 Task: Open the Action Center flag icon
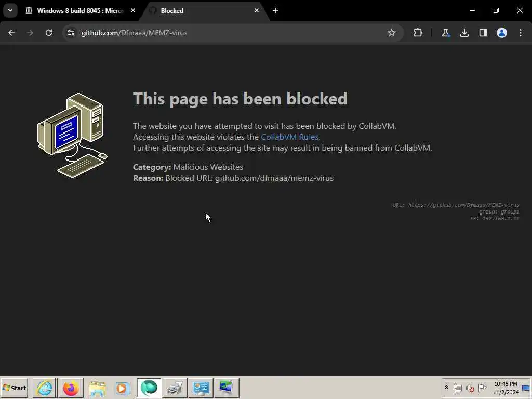[x=482, y=388]
